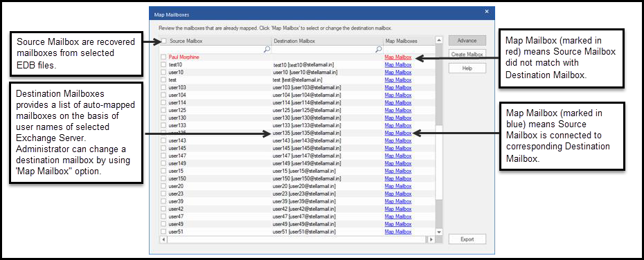The height and width of the screenshot is (260, 644).
Task: Click the Create Mailbox button
Action: tap(467, 54)
